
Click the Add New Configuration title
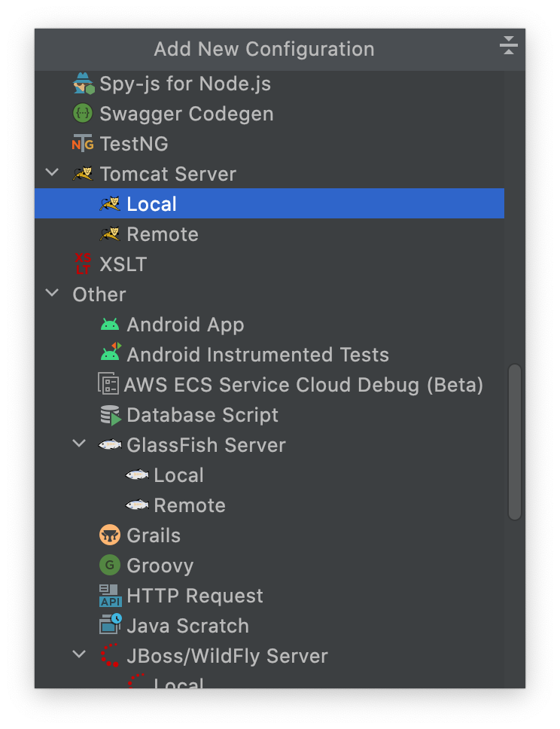(x=264, y=49)
